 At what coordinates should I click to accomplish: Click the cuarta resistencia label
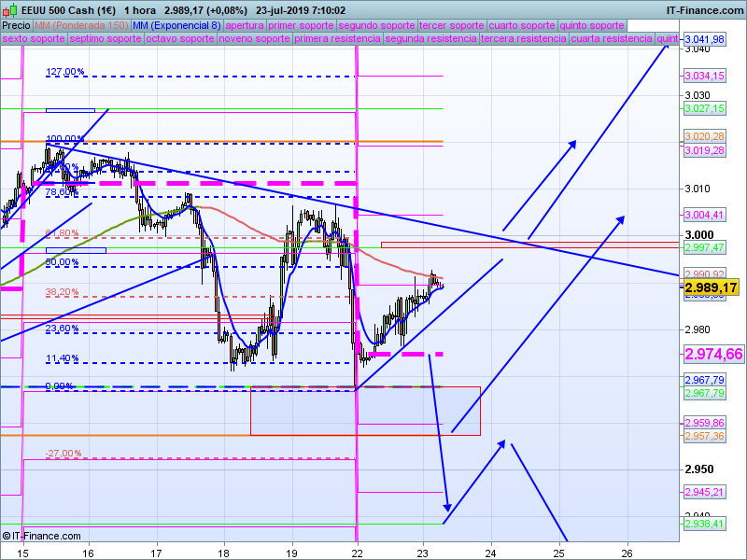[x=612, y=38]
